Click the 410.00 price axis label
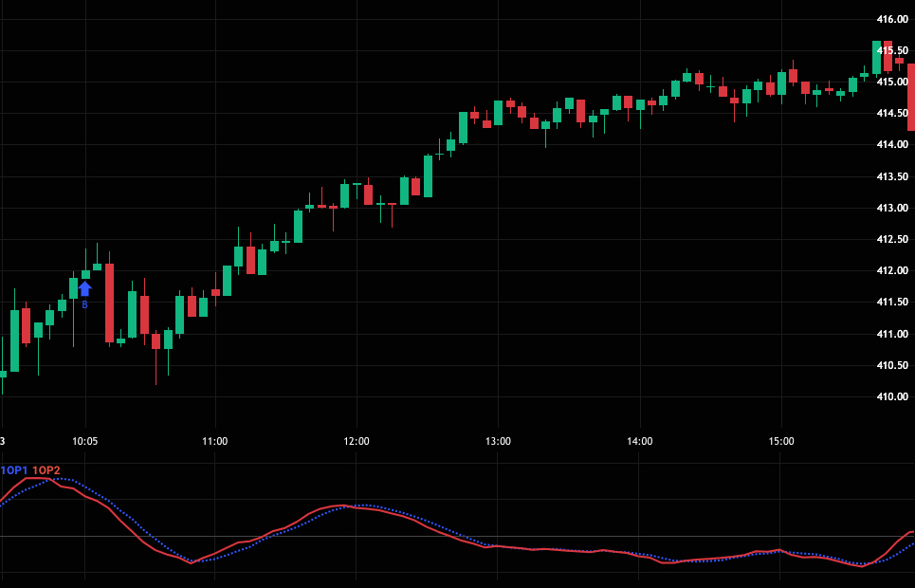The width and height of the screenshot is (915, 588). click(892, 396)
